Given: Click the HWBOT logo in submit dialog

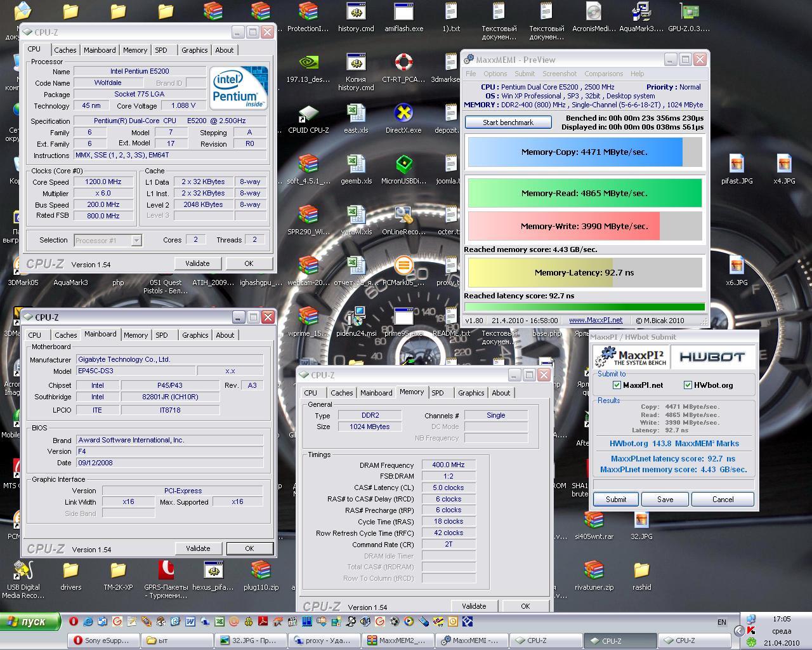Looking at the screenshot, I should pos(712,357).
